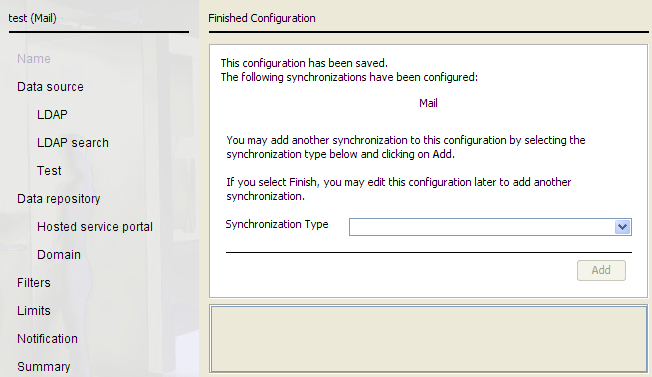Select the Domain step
This screenshot has width=652, height=377.
(59, 255)
